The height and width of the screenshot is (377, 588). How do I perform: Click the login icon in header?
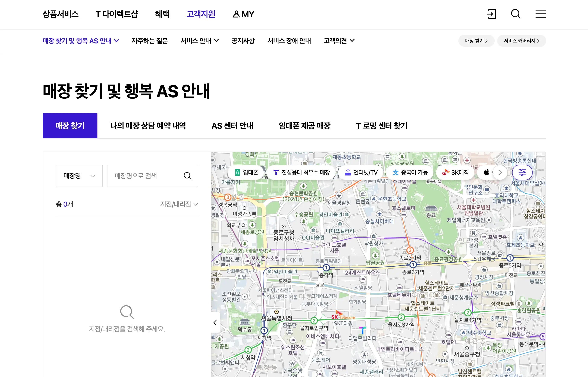[491, 14]
